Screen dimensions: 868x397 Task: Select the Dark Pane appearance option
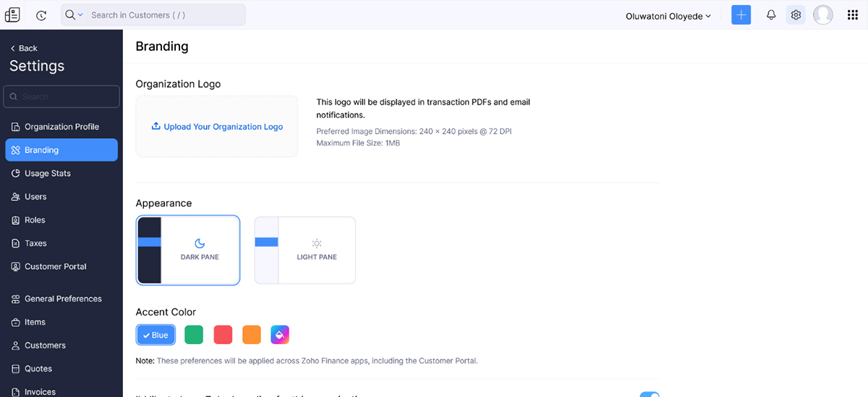pyautogui.click(x=188, y=250)
